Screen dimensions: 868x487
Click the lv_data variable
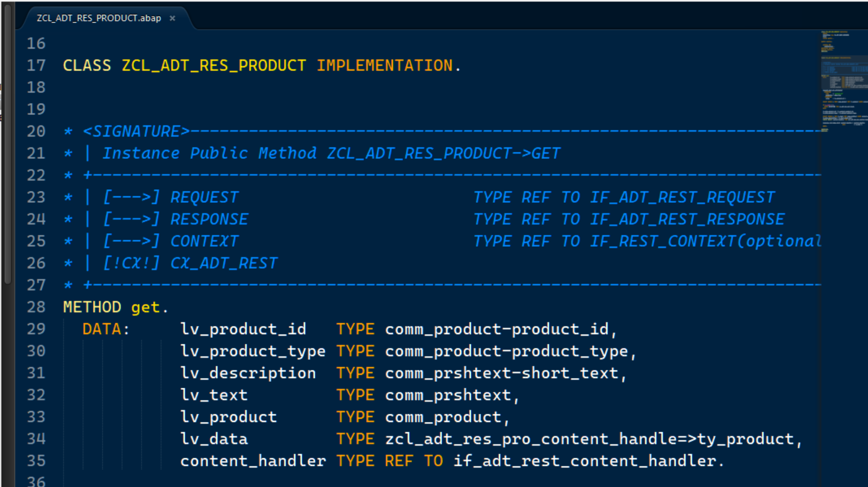(x=214, y=439)
